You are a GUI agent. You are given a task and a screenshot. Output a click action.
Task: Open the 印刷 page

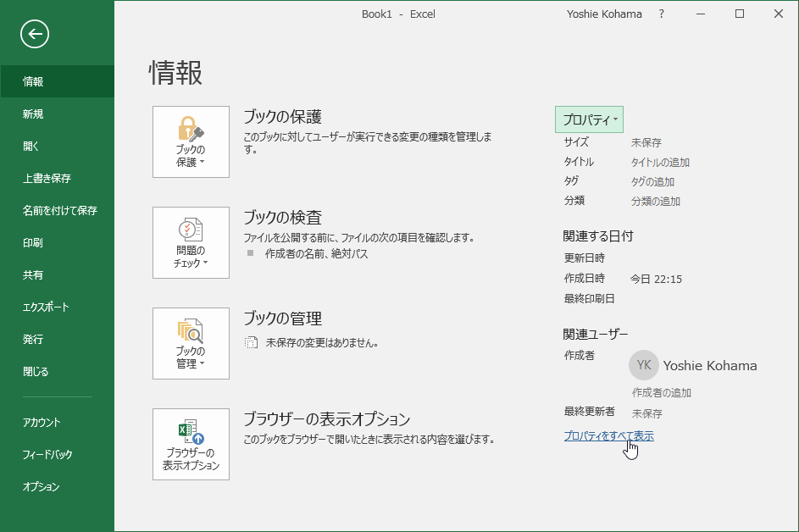click(x=57, y=242)
